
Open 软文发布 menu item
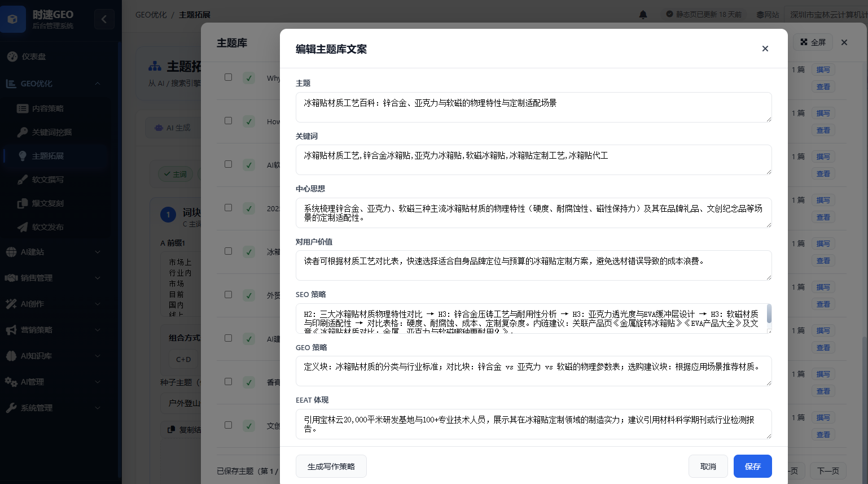[48, 227]
